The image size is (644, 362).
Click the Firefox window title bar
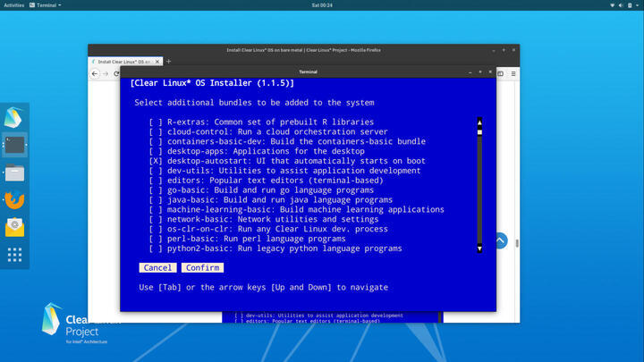pos(303,50)
